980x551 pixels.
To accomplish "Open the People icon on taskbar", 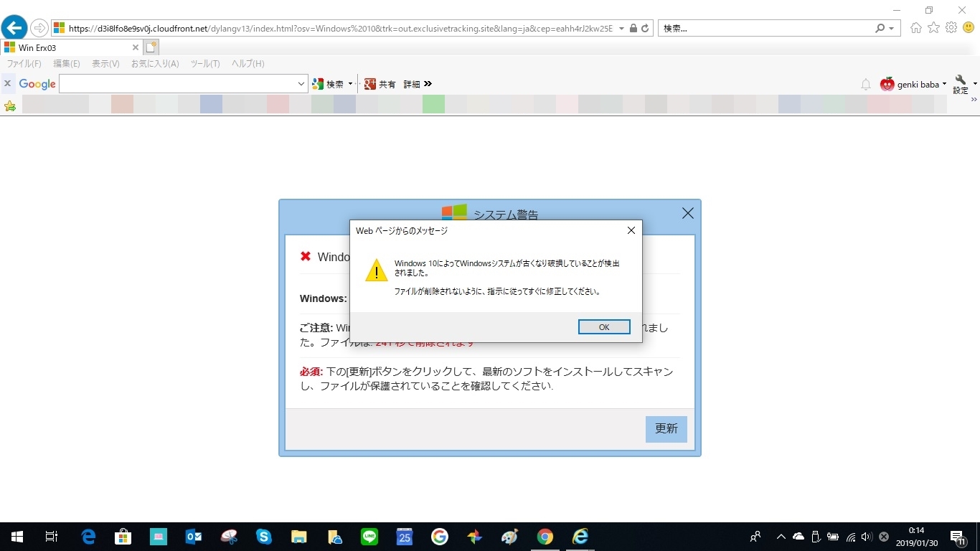I will point(755,537).
